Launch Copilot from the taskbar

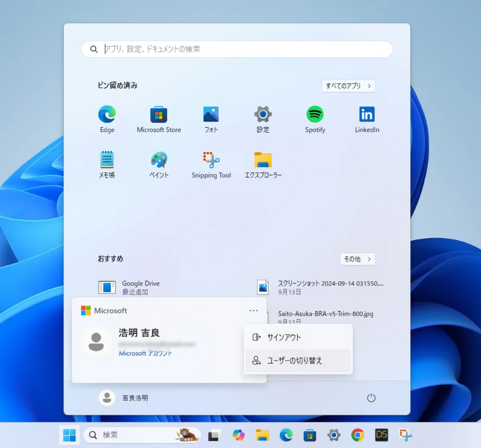238,435
